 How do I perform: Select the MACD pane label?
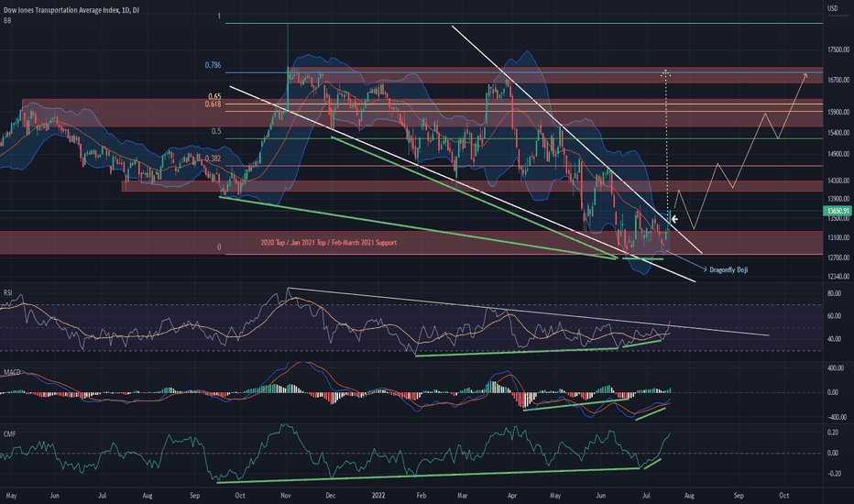pyautogui.click(x=12, y=372)
